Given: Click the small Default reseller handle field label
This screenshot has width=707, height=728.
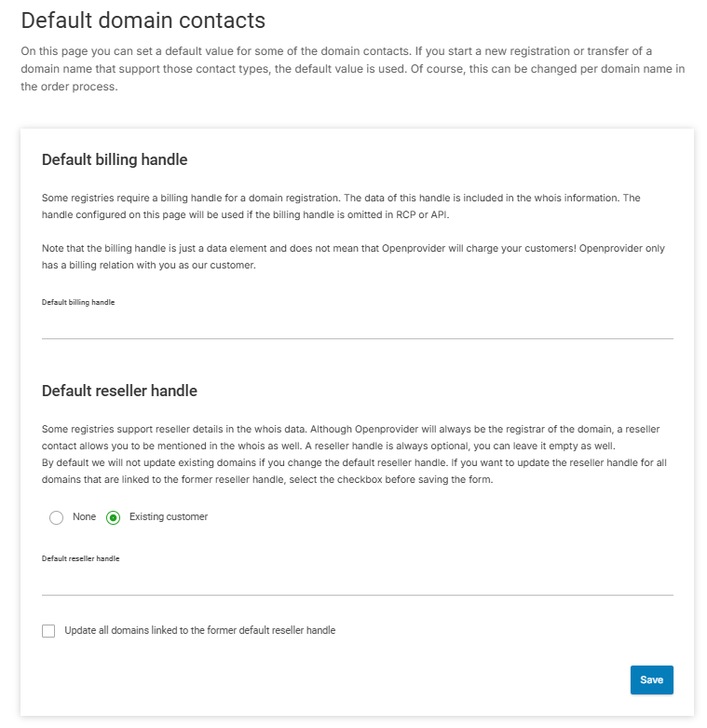Looking at the screenshot, I should [x=80, y=558].
